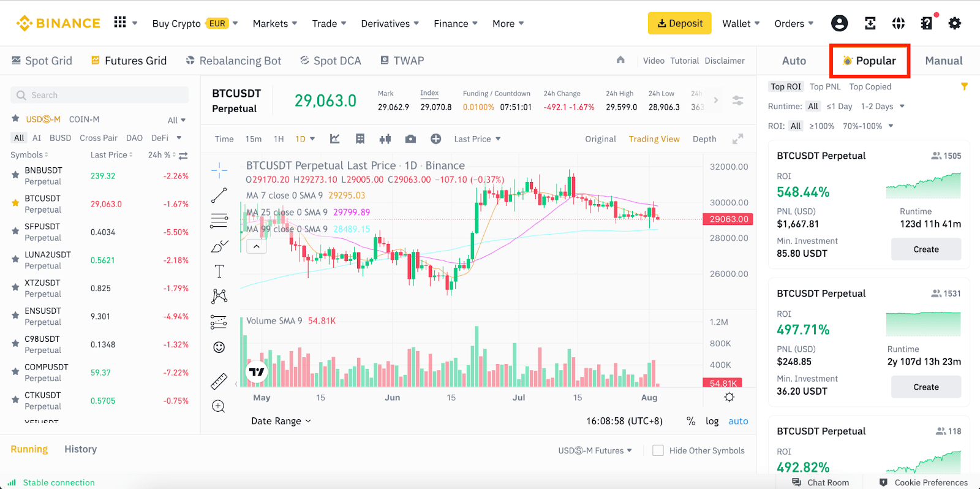Open the 1D interval dropdown

coord(305,139)
